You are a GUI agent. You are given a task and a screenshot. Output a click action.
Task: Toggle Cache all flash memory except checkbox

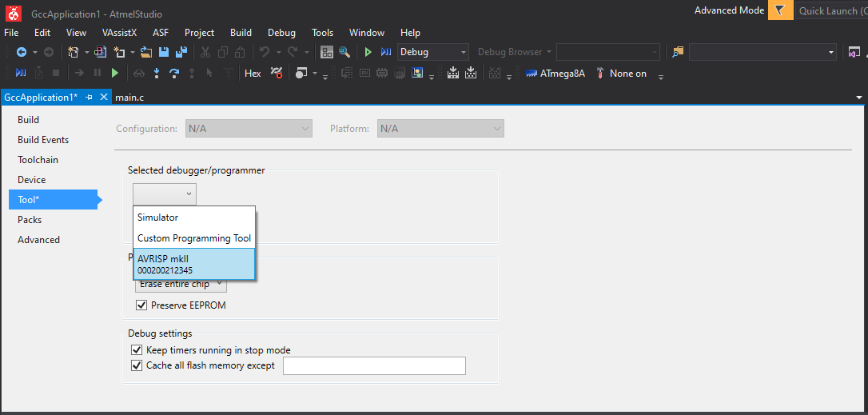click(x=136, y=365)
